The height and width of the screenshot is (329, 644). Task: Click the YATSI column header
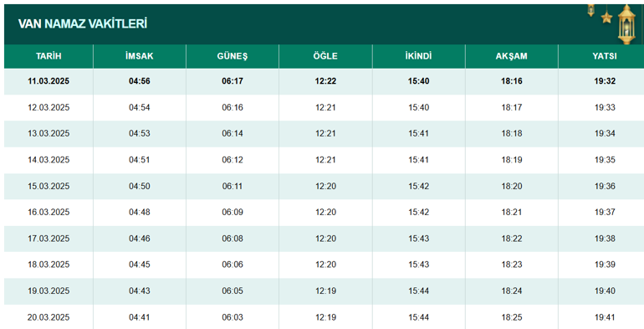[x=605, y=56]
